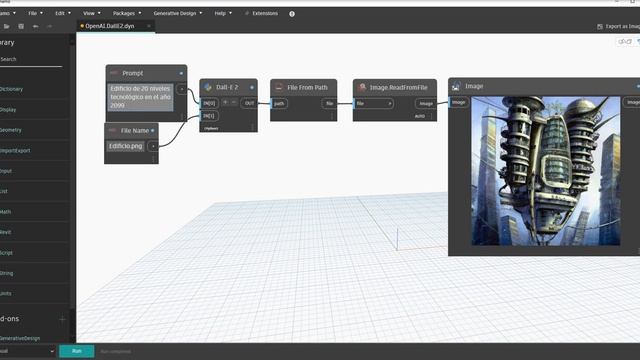This screenshot has height=360, width=640.
Task: Click the generated futuristic building image preview
Action: coord(546,171)
